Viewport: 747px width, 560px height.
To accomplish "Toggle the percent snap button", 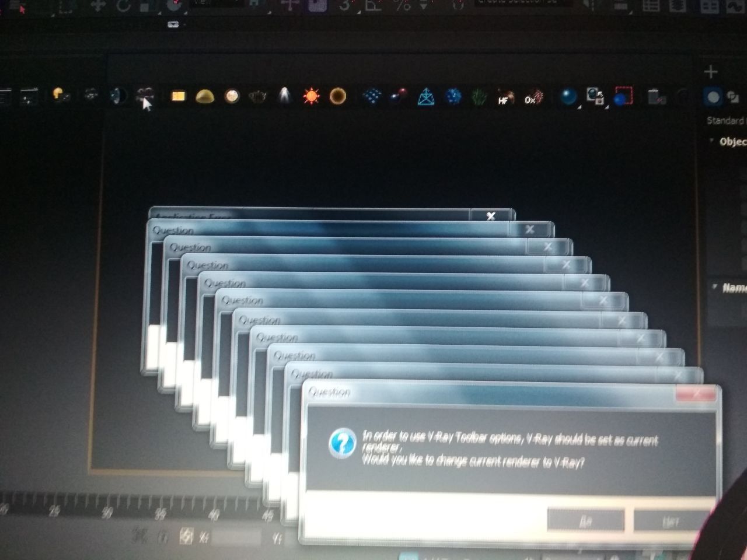I will click(402, 5).
